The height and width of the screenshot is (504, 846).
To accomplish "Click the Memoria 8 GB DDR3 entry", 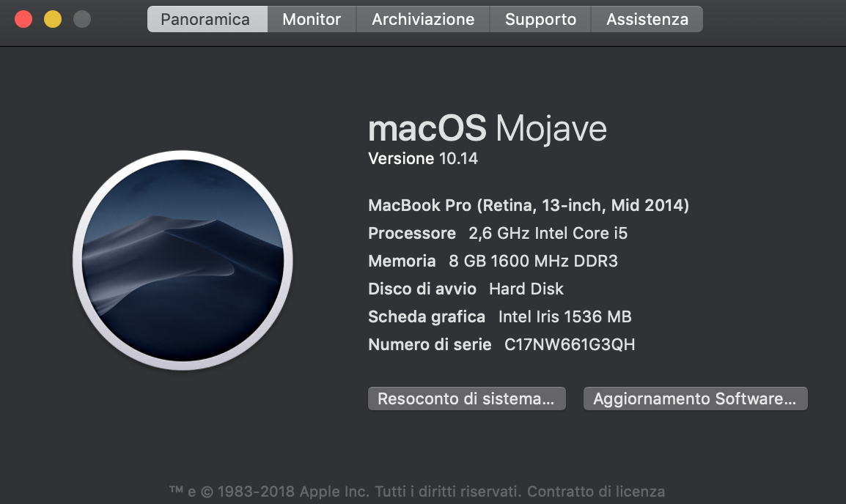I will [x=493, y=261].
